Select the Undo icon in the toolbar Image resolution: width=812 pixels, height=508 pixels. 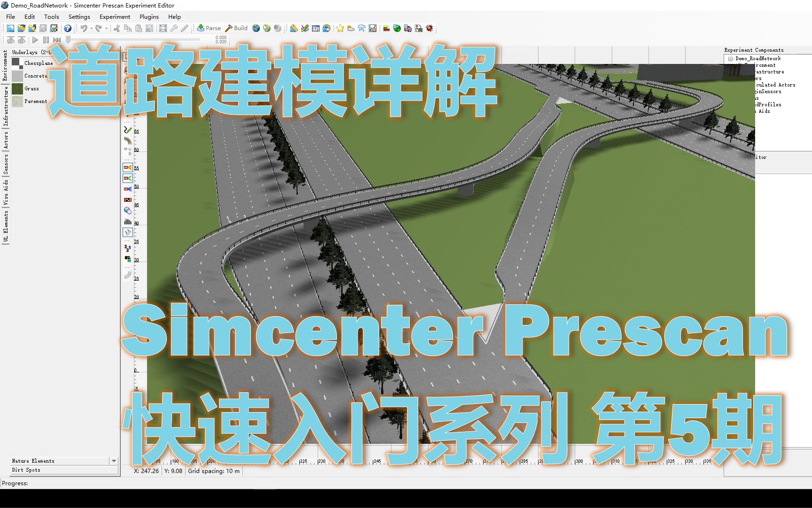point(84,28)
